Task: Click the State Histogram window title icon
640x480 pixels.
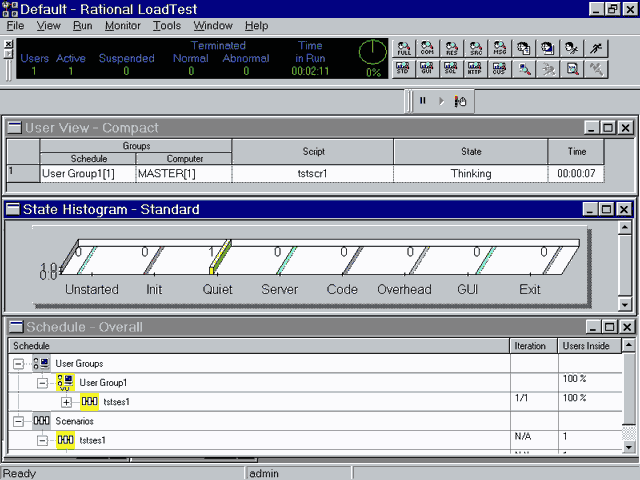Action: coord(13,209)
